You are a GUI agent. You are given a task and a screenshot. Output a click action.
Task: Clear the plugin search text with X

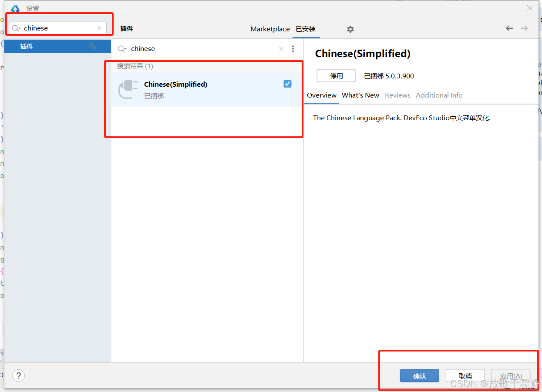point(281,49)
